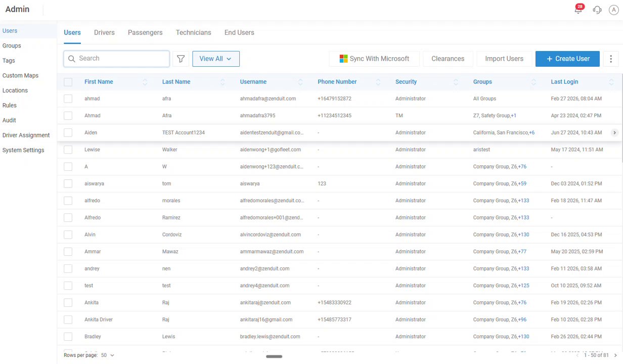Open the rows per page dropdown
This screenshot has width=623, height=364.
click(108, 355)
